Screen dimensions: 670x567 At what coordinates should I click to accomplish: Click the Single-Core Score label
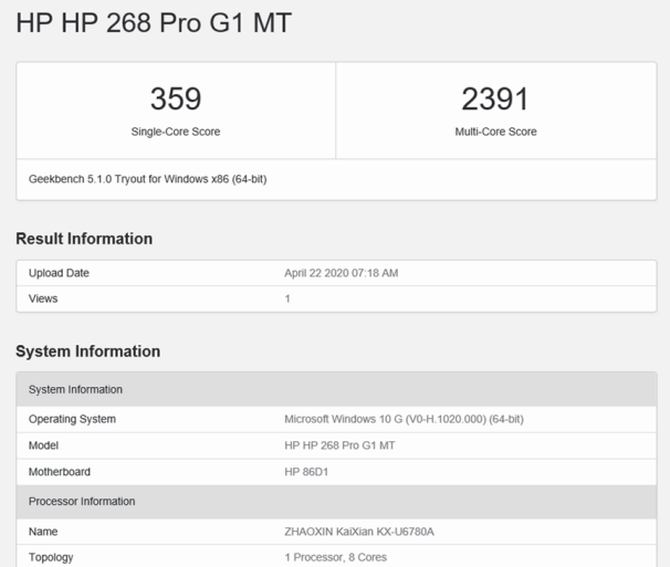click(x=176, y=132)
